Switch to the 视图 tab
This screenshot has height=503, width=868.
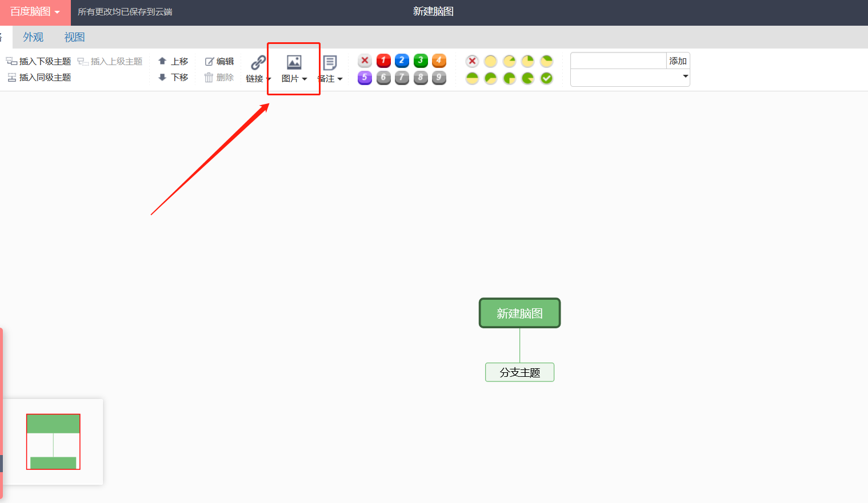[74, 37]
